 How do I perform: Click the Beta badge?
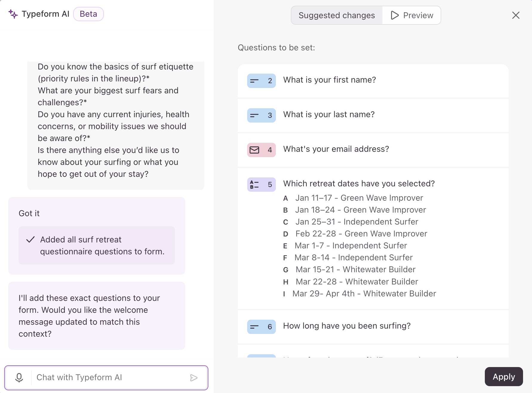88,14
